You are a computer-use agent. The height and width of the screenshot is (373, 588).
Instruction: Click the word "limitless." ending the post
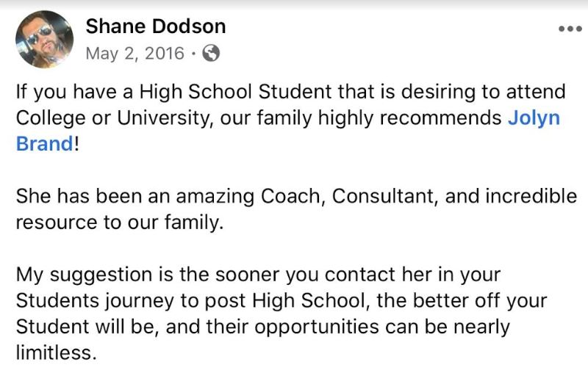point(57,352)
